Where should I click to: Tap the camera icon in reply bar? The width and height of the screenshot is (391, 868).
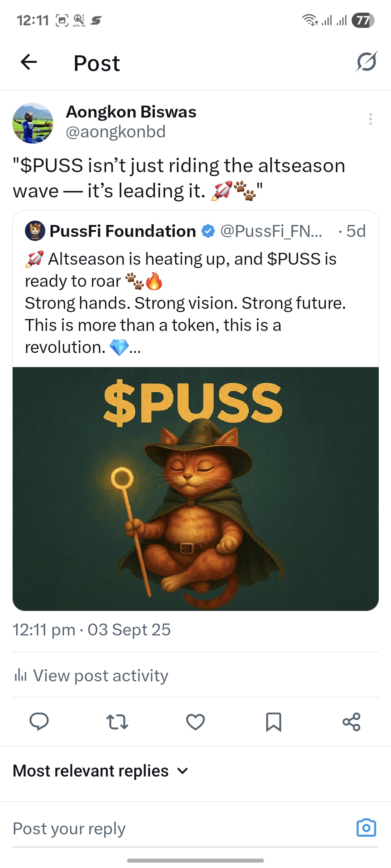tap(366, 828)
